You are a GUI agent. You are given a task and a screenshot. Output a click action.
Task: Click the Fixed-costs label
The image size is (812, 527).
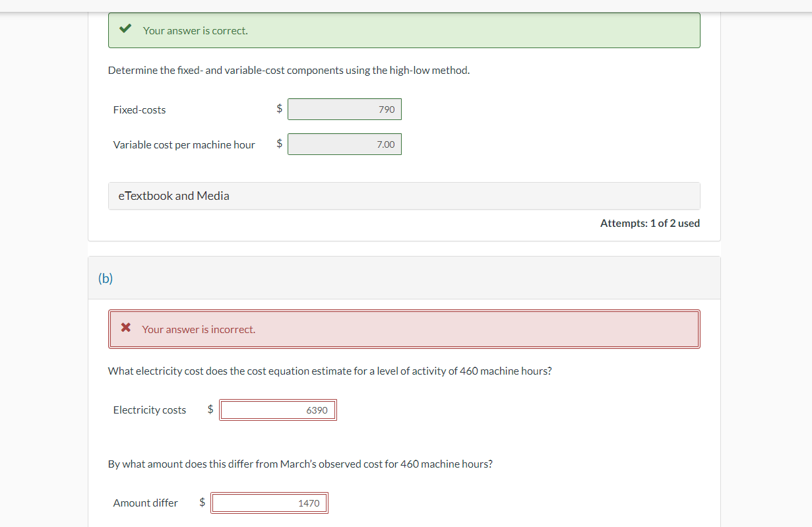click(139, 109)
